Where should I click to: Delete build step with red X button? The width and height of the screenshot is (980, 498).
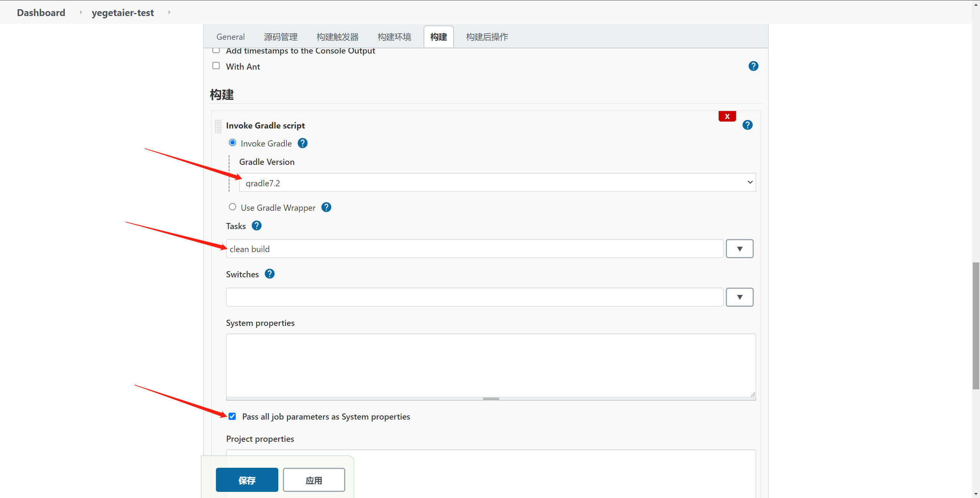[727, 116]
